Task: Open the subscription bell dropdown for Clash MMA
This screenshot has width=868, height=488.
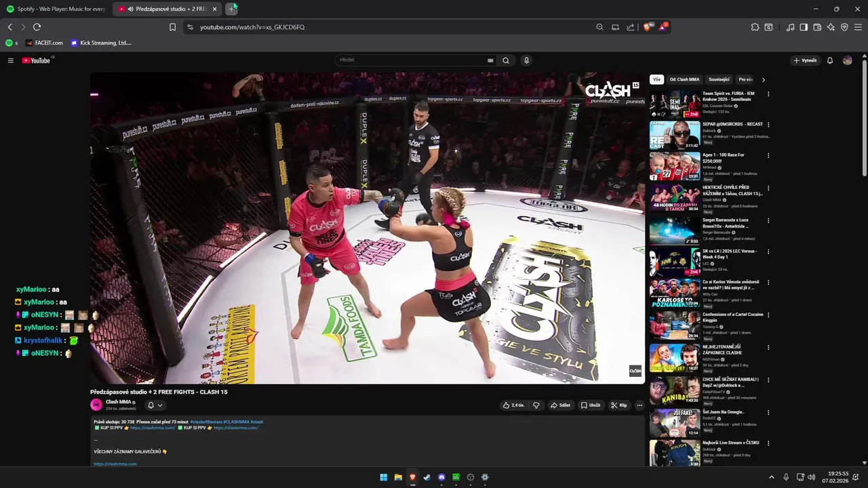Action: point(155,405)
